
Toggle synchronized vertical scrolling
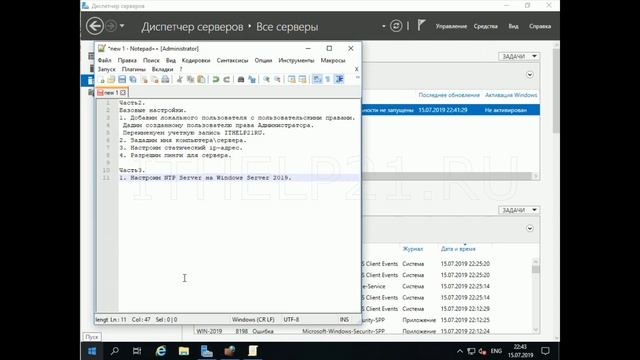pyautogui.click(x=291, y=79)
